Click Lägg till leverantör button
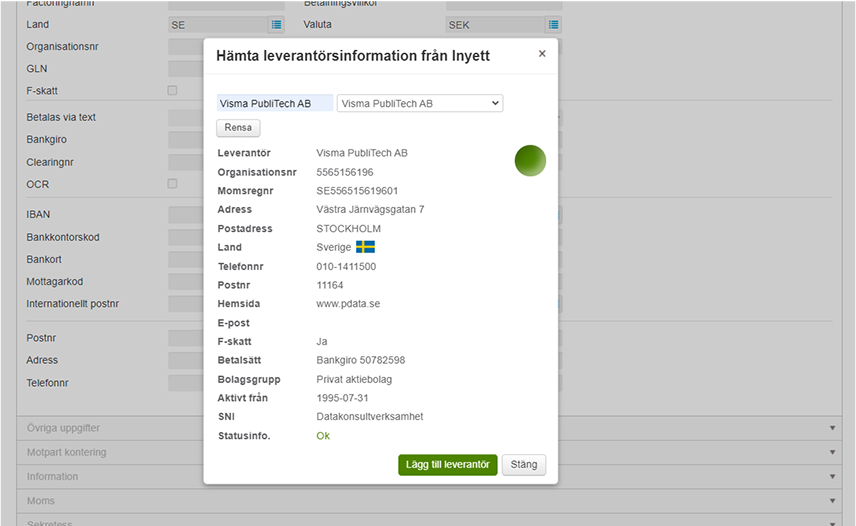856x526 pixels. pos(448,464)
